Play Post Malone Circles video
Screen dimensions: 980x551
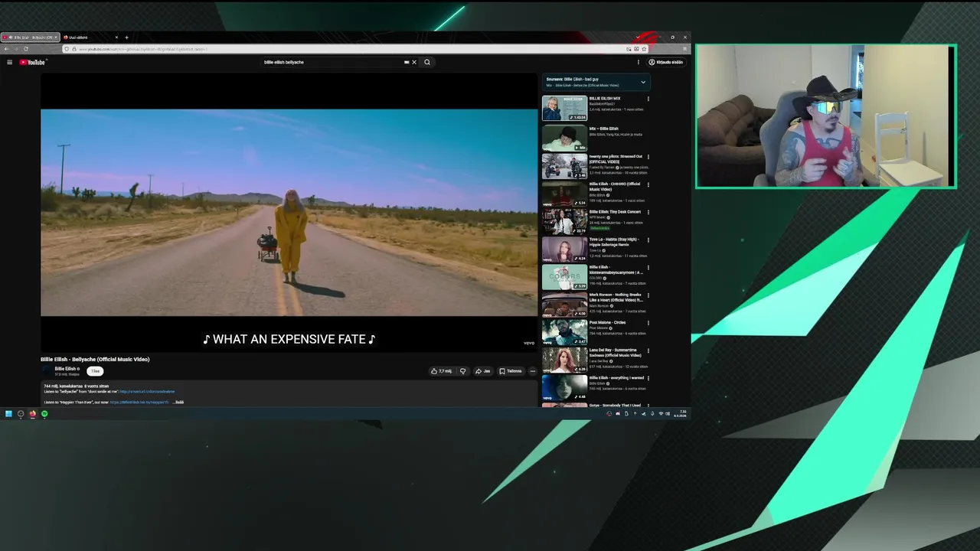coord(564,332)
